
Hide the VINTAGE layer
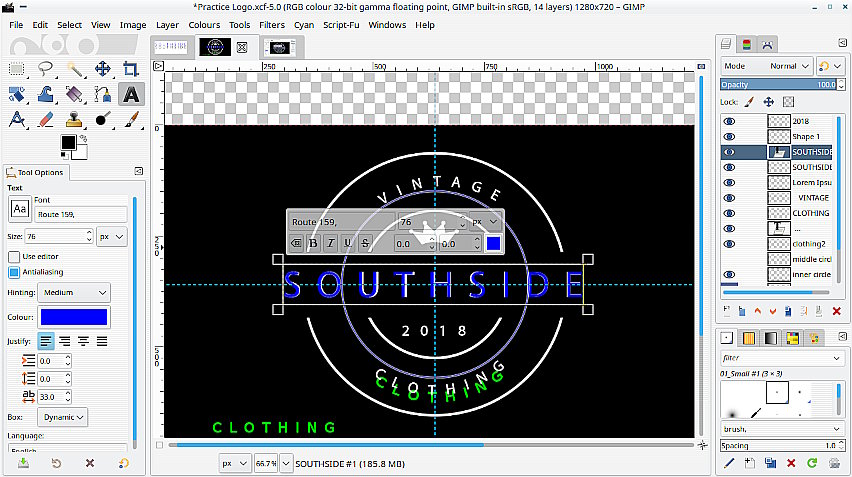[x=729, y=198]
